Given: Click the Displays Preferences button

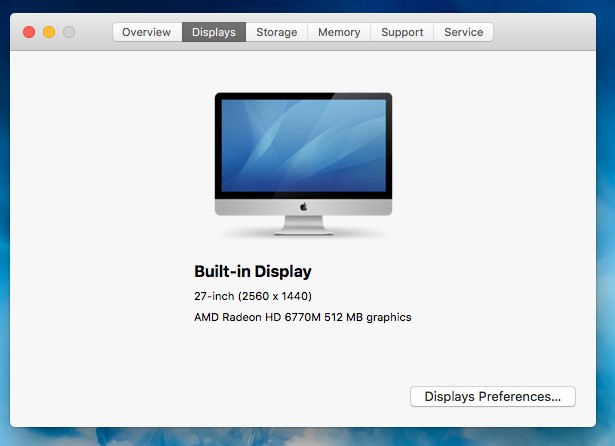Looking at the screenshot, I should click(493, 397).
